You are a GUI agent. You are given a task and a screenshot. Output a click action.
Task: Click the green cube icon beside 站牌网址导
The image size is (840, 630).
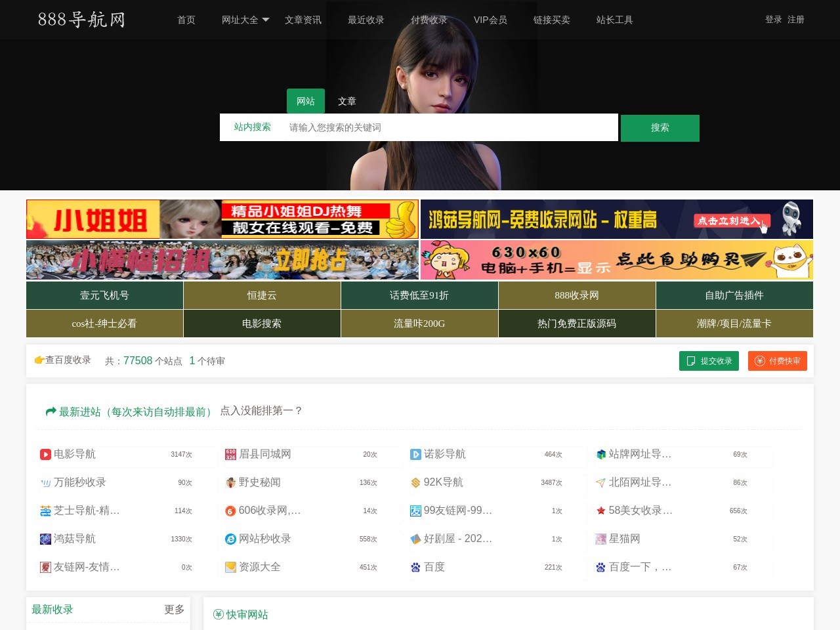600,454
